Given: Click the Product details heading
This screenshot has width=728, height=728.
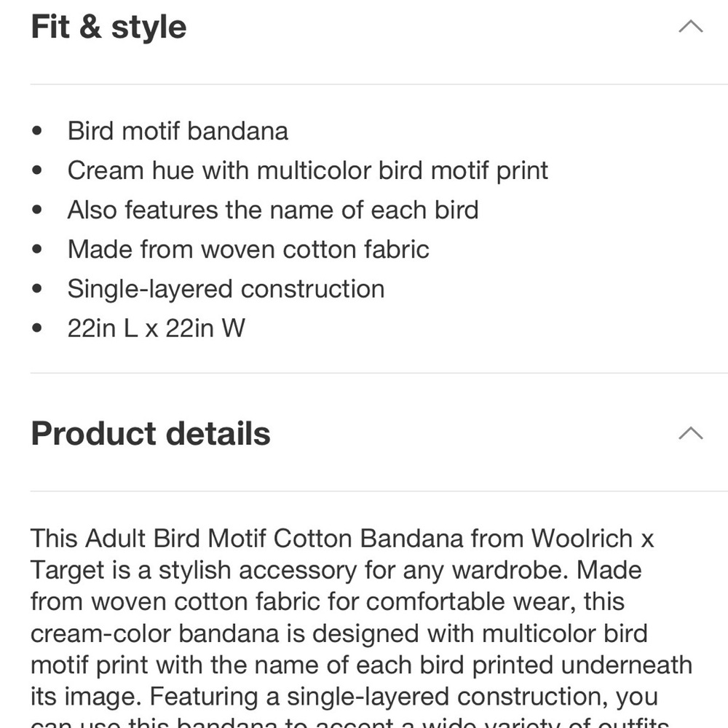Looking at the screenshot, I should pos(150,433).
